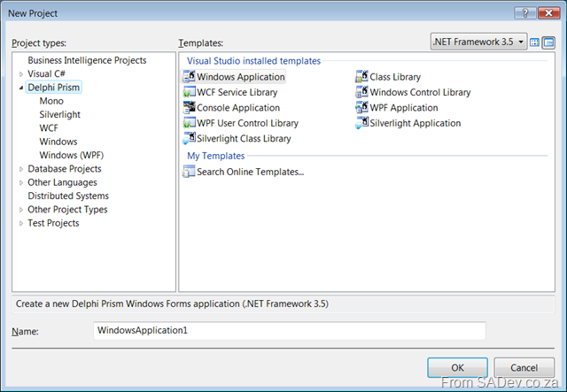Click the Console Application label
The height and width of the screenshot is (392, 567).
pyautogui.click(x=238, y=108)
